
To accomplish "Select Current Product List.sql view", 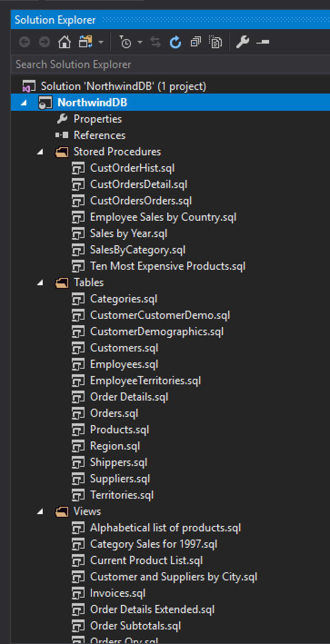I will (146, 560).
